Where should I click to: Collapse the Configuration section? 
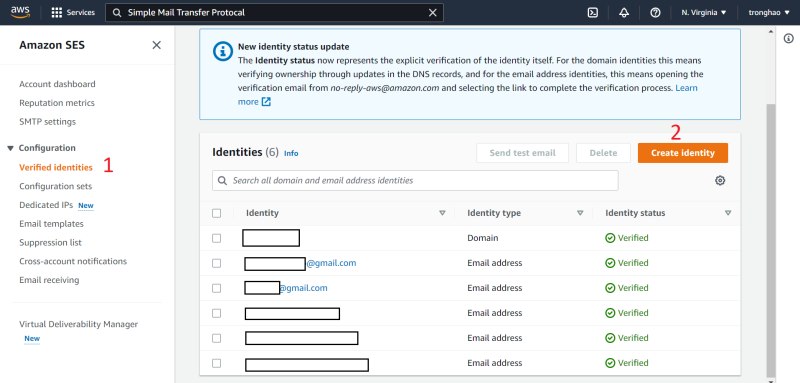tap(10, 148)
